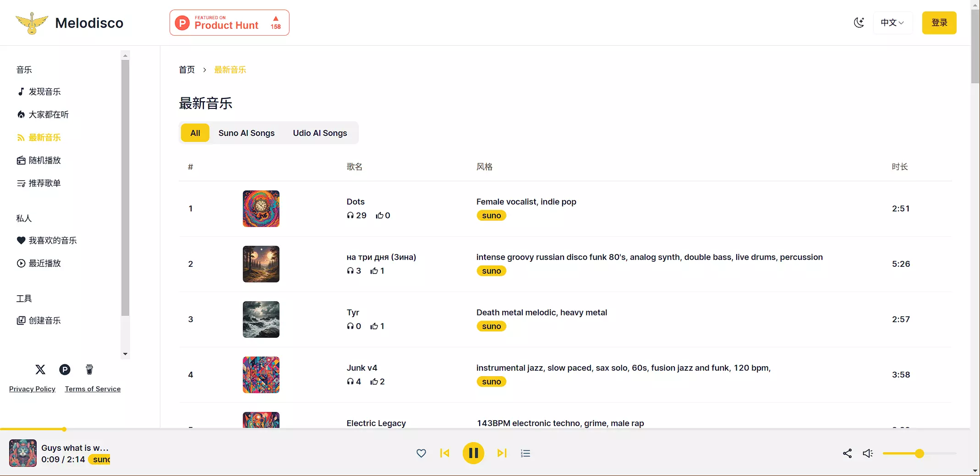
Task: Open the playlist queue icon
Action: pos(526,453)
